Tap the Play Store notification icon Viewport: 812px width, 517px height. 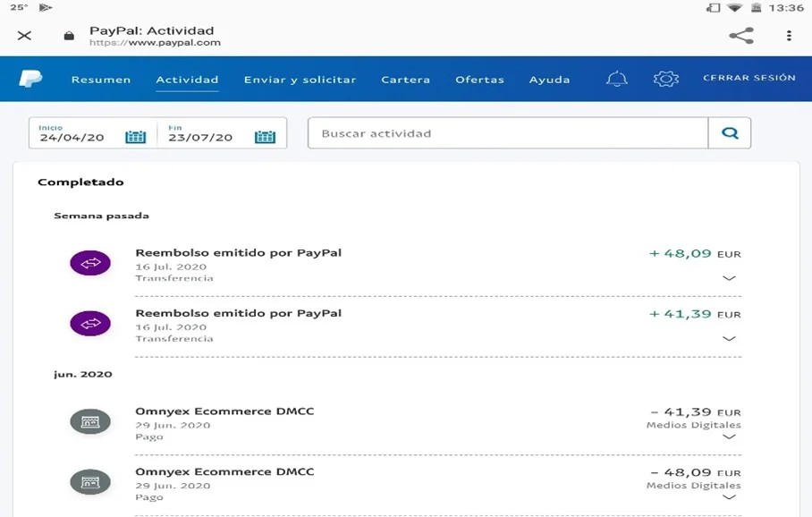pos(46,7)
